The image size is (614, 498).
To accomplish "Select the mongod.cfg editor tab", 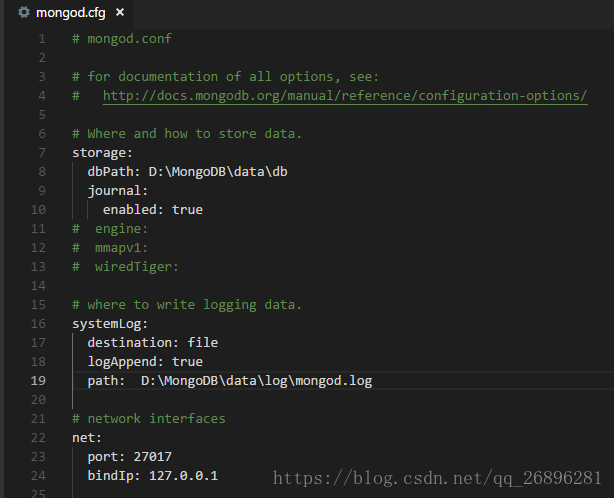I will (x=70, y=13).
